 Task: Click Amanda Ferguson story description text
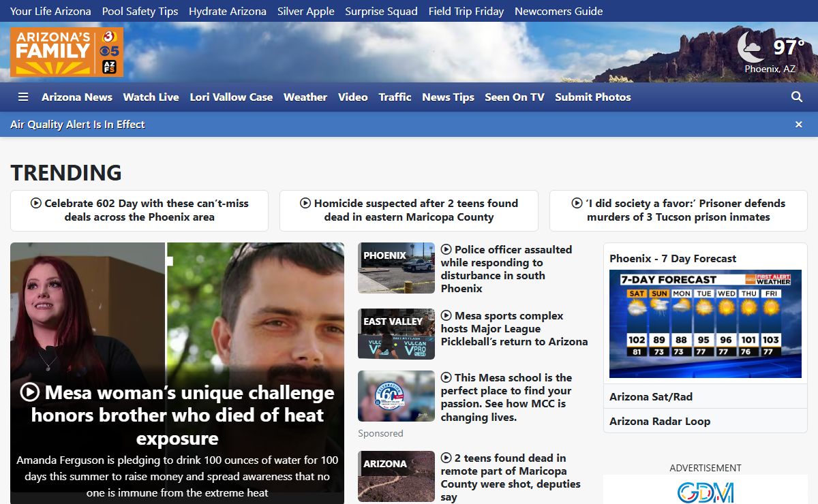[x=177, y=476]
